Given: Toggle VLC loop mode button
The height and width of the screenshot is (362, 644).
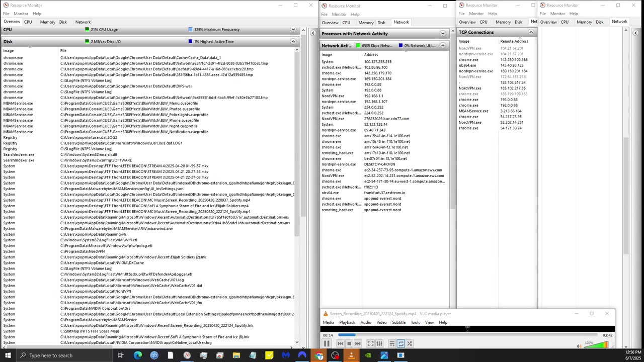Looking at the screenshot, I should pos(401,343).
